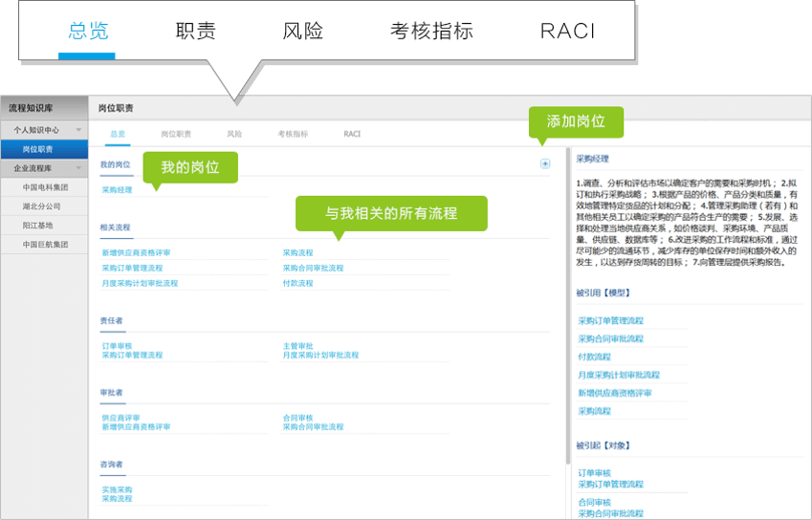Image resolution: width=812 pixels, height=520 pixels.
Task: Click 主管审批 under the 责任者 section
Action: 297,345
